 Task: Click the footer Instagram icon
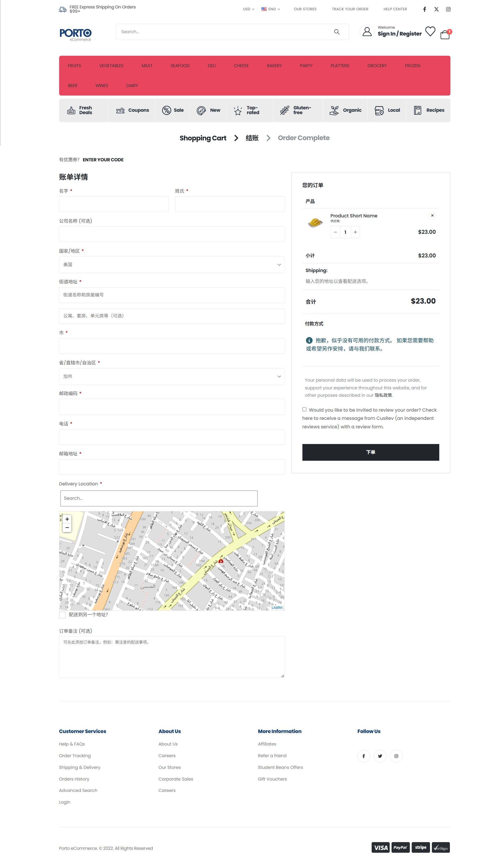[x=396, y=756]
